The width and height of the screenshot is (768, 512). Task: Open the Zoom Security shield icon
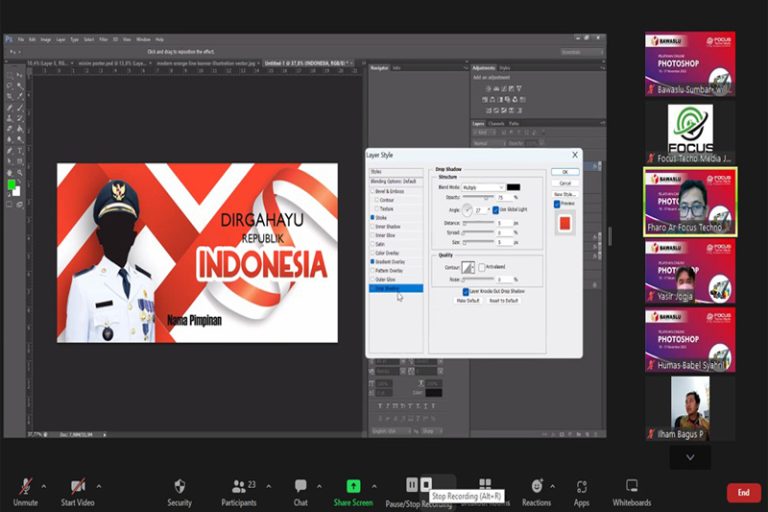click(x=179, y=486)
